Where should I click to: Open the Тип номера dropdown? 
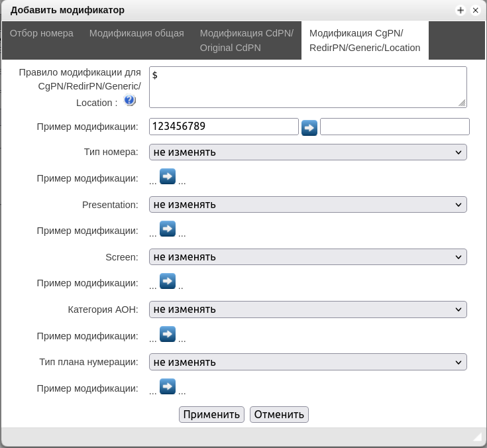307,152
